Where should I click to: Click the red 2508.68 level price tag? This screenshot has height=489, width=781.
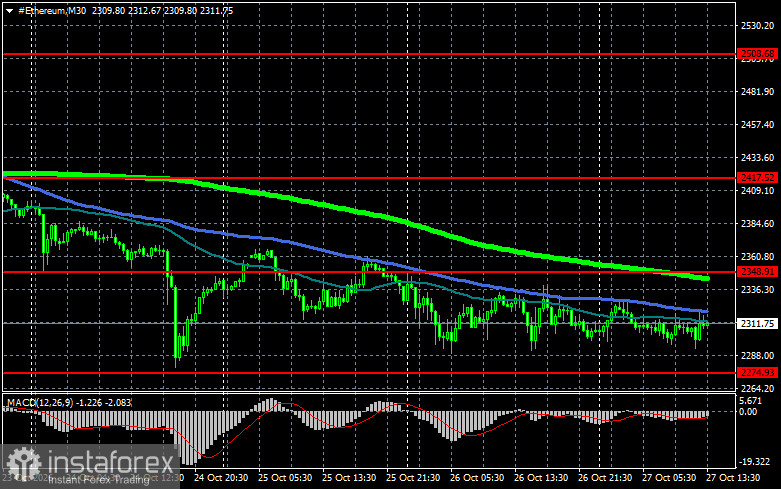click(x=758, y=53)
